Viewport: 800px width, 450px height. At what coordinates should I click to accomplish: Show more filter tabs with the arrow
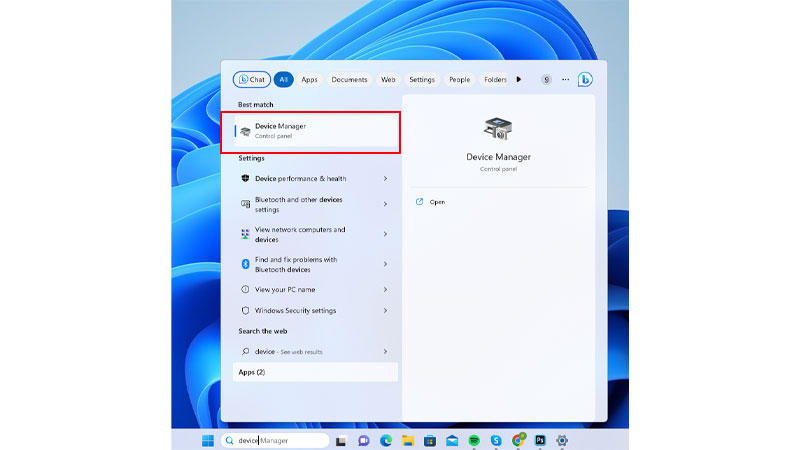pyautogui.click(x=518, y=80)
